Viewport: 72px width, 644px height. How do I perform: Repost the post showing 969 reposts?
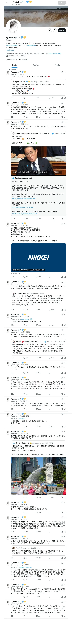point(24,117)
